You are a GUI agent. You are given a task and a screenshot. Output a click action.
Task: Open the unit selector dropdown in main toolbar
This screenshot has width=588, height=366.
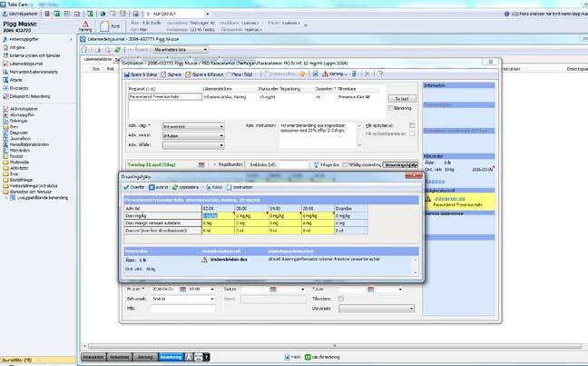click(x=208, y=14)
